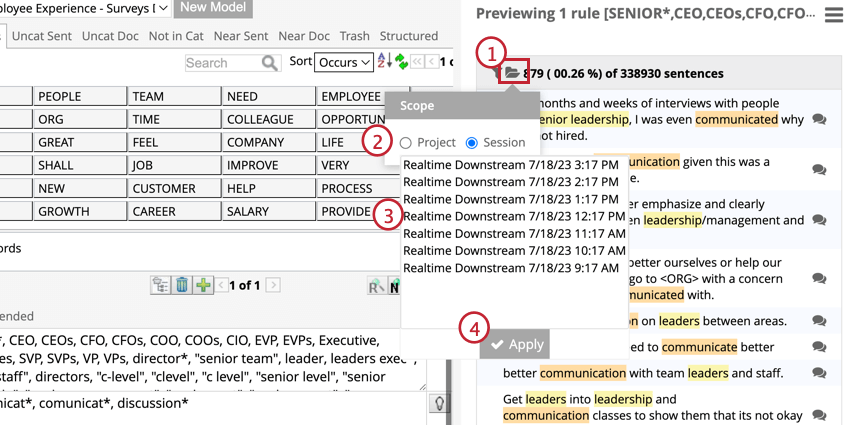Choose Realtime Downstream 7/18/23 9:17 AM session

[x=510, y=267]
